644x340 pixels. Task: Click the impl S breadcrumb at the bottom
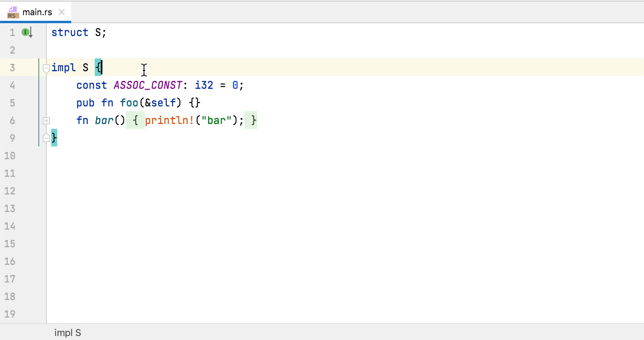[67, 332]
